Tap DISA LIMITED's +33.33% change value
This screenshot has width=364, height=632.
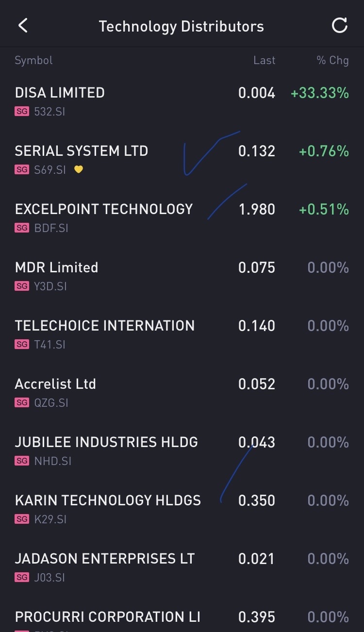319,93
